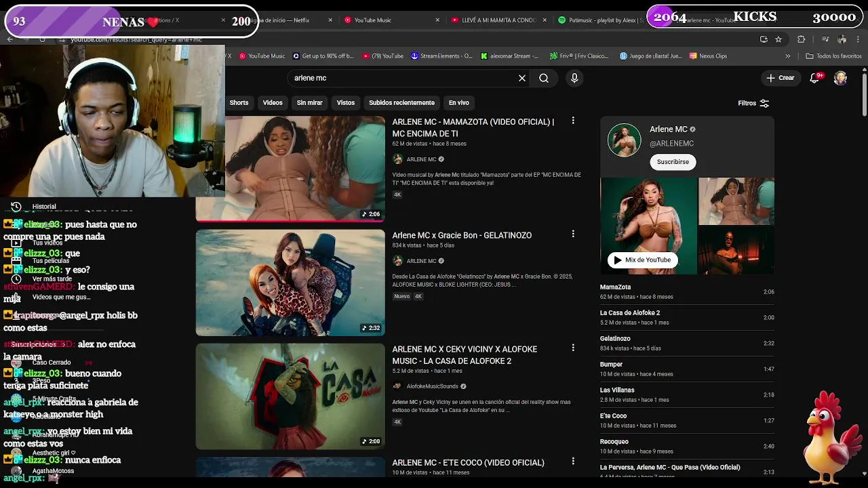This screenshot has height=488, width=868.
Task: Open the YouTube Music bookmark
Action: (262, 56)
